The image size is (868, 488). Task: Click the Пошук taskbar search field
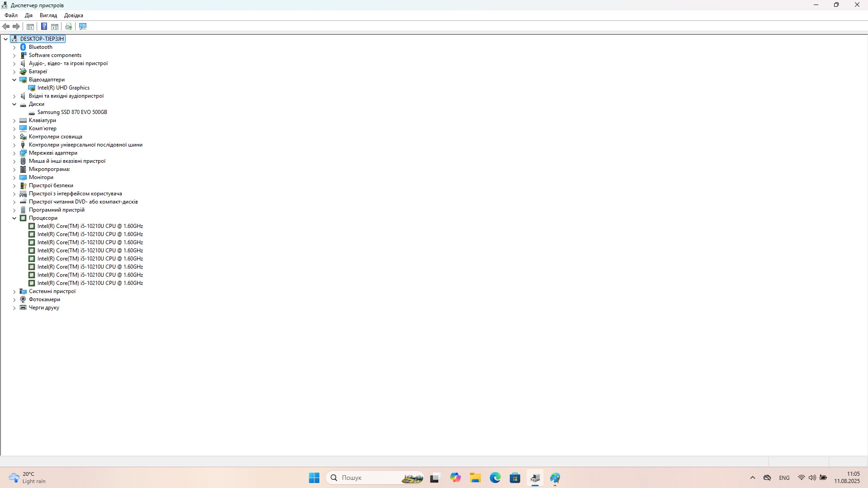pyautogui.click(x=375, y=478)
